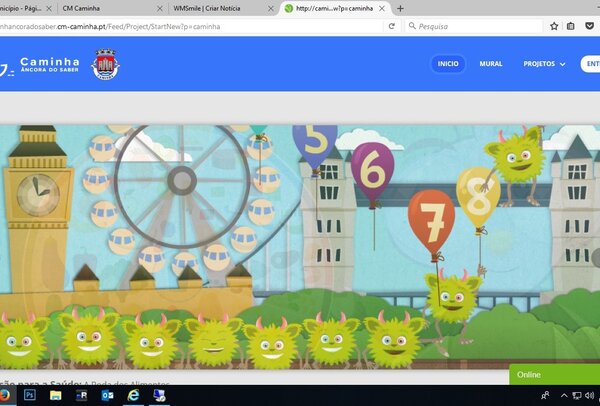Open Outlook from the taskbar
600x406 pixels.
click(107, 396)
